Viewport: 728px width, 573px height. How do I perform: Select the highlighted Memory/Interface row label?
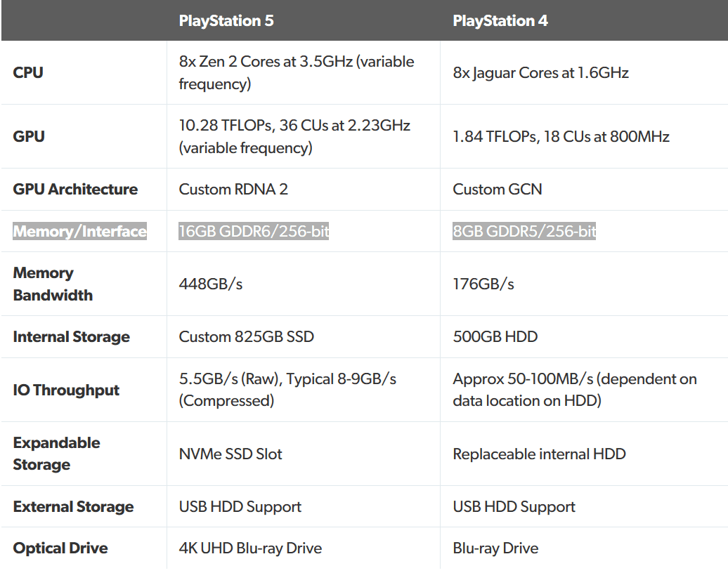click(x=80, y=232)
